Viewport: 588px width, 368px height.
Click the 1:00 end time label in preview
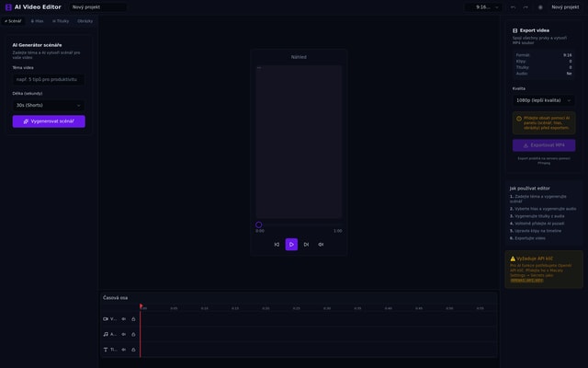(338, 231)
